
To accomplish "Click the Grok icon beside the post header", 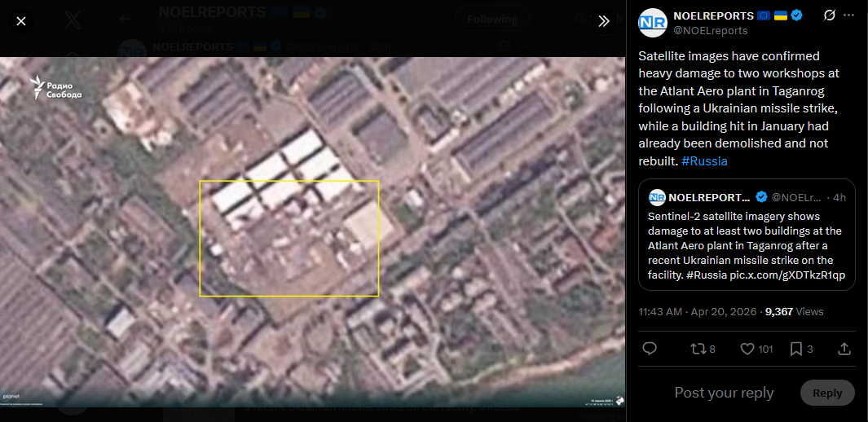I will 829,15.
